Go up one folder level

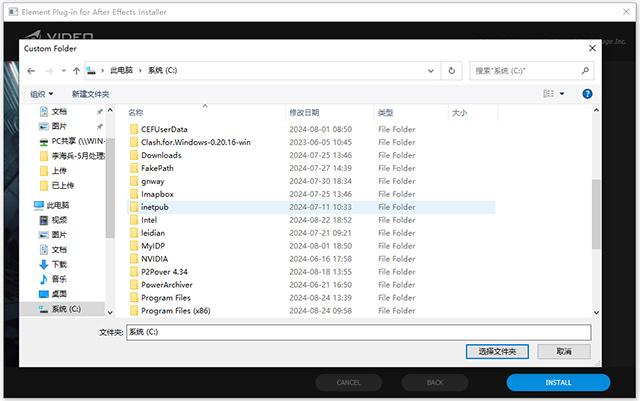coord(76,71)
